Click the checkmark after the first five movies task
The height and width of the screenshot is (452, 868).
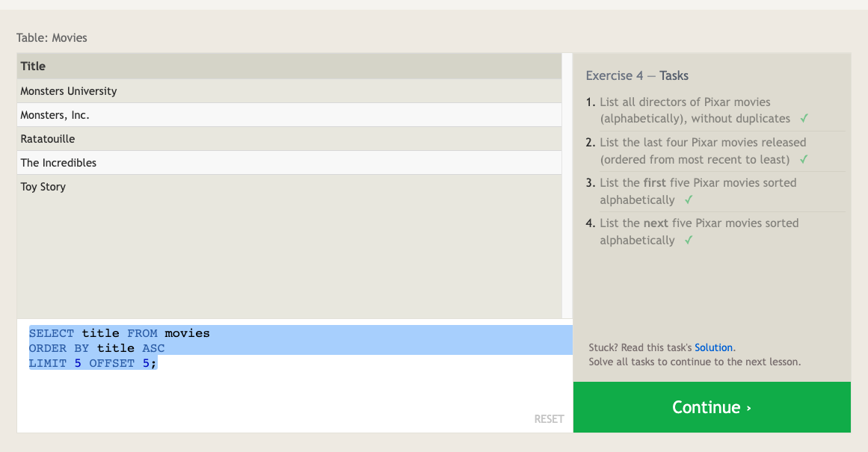pos(689,200)
